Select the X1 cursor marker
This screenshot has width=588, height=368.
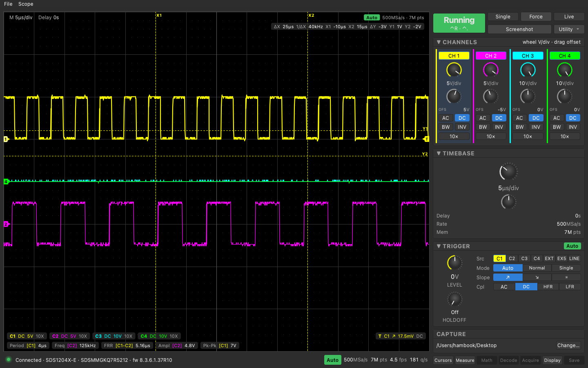(159, 15)
